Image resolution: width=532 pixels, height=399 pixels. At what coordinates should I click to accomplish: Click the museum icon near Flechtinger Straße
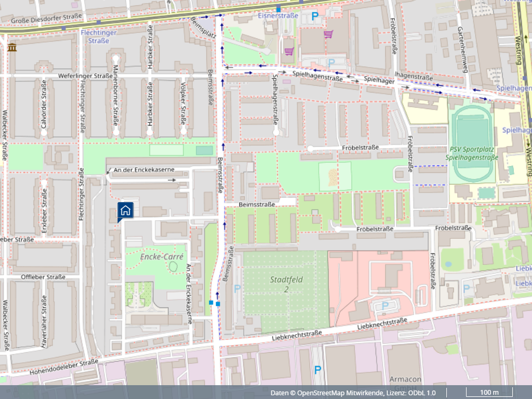point(12,49)
